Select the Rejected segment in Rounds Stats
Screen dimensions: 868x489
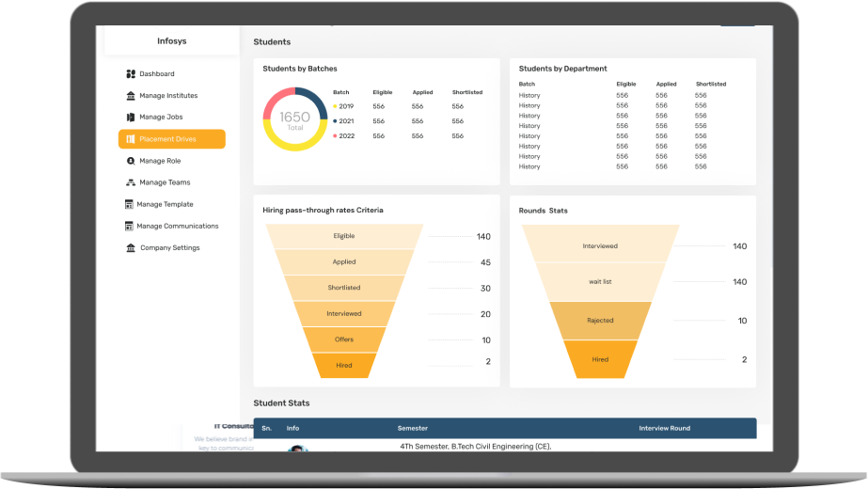coord(600,321)
